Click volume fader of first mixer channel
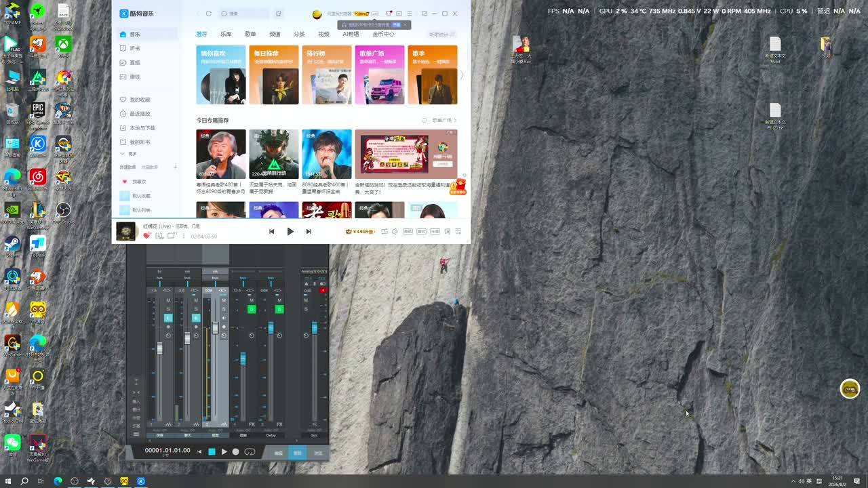868x488 pixels. click(160, 348)
